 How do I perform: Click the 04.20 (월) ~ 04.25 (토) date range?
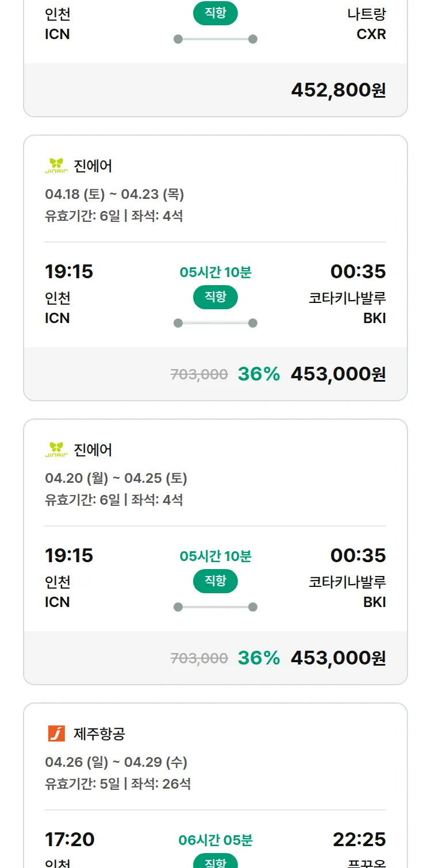click(116, 478)
